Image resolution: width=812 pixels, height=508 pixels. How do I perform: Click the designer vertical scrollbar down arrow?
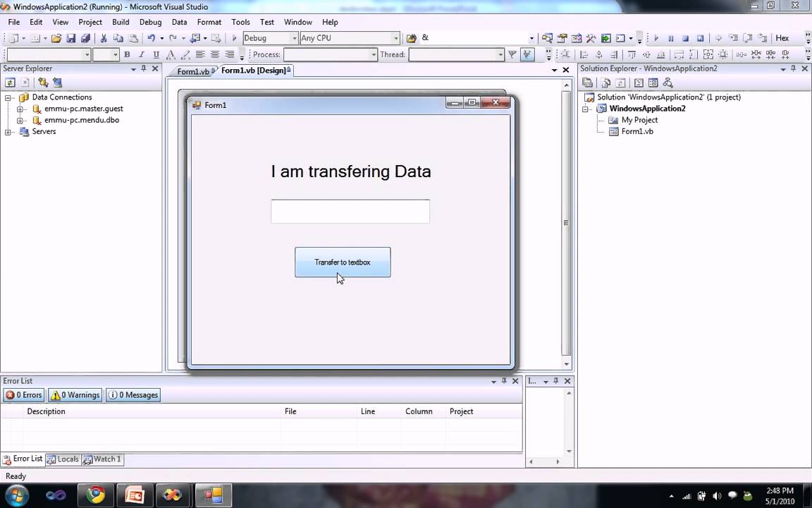[x=567, y=364]
